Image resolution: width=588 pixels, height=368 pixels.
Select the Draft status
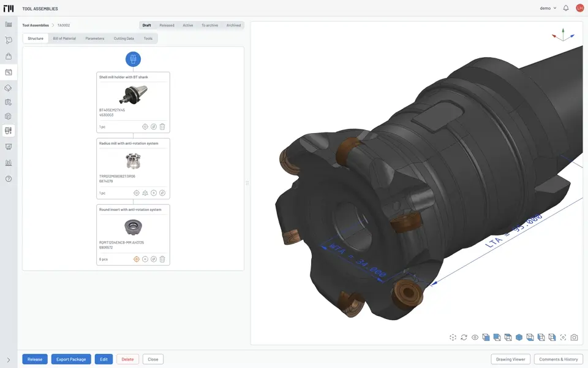[146, 25]
